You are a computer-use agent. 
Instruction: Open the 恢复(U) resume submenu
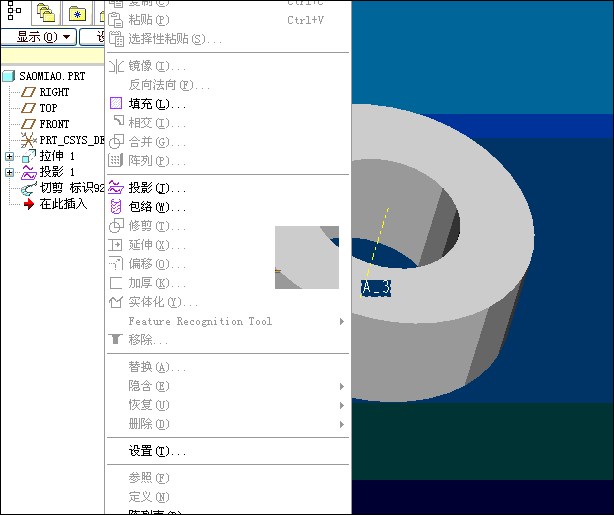[x=228, y=405]
